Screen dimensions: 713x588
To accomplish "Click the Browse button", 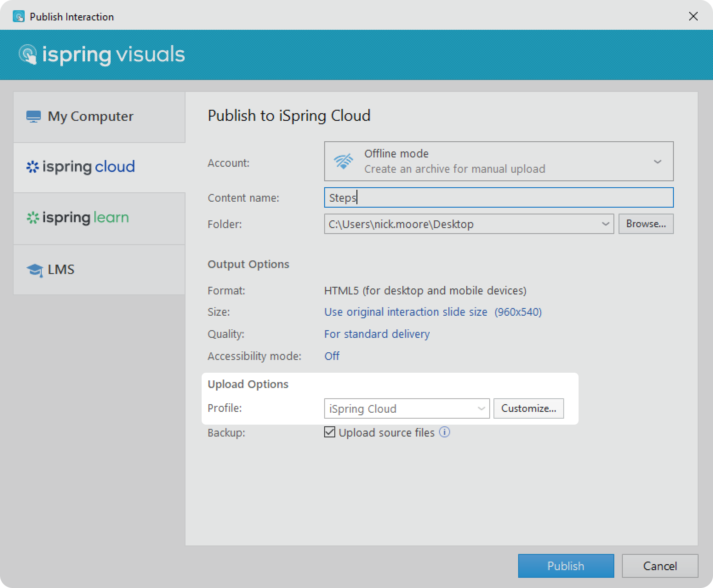I will [646, 224].
